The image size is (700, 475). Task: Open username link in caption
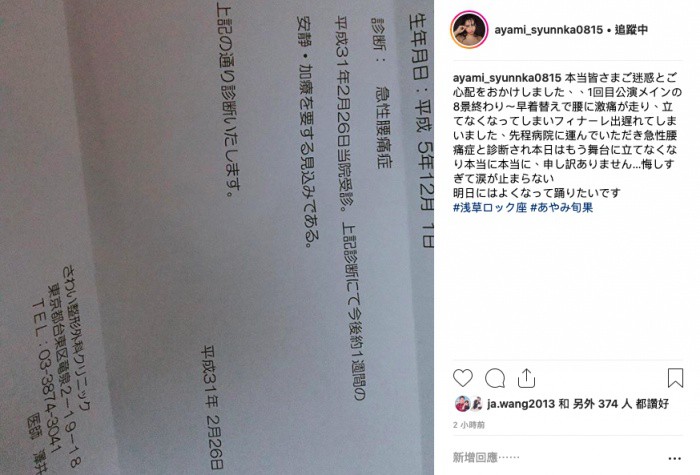tap(507, 78)
